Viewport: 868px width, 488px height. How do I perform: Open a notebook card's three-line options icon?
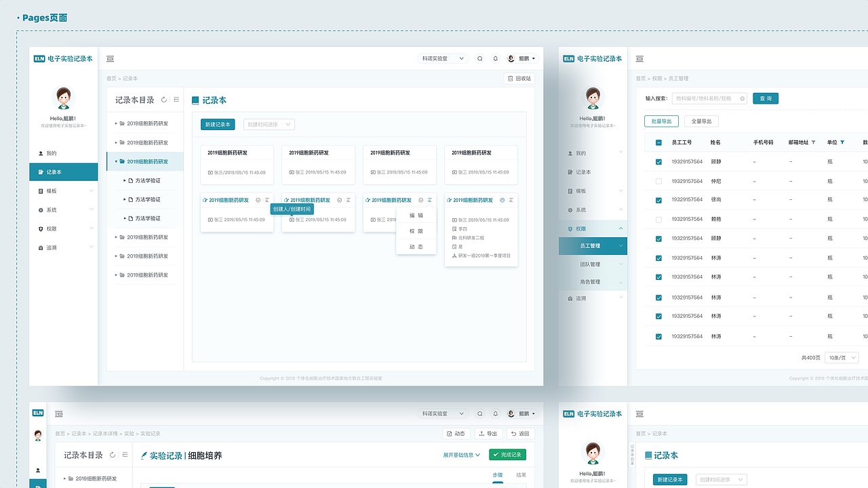point(429,200)
